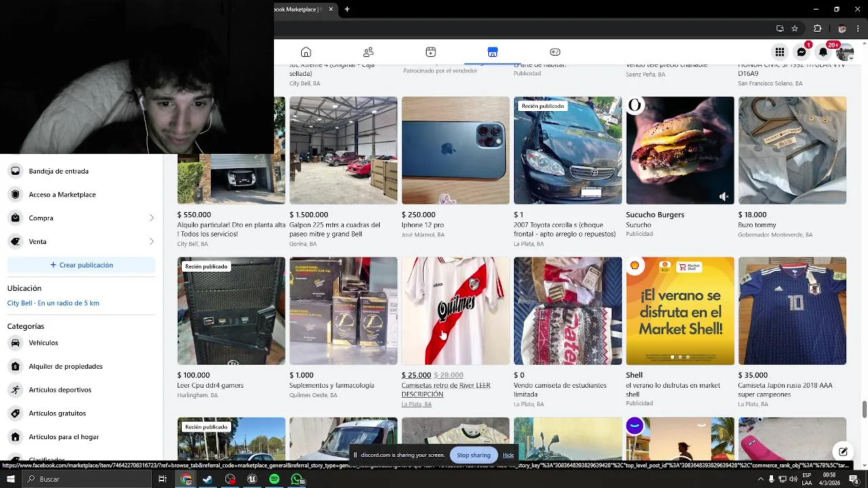Image resolution: width=868 pixels, height=488 pixels.
Task: Click the Chrome install app icon in address bar
Action: pyautogui.click(x=780, y=28)
